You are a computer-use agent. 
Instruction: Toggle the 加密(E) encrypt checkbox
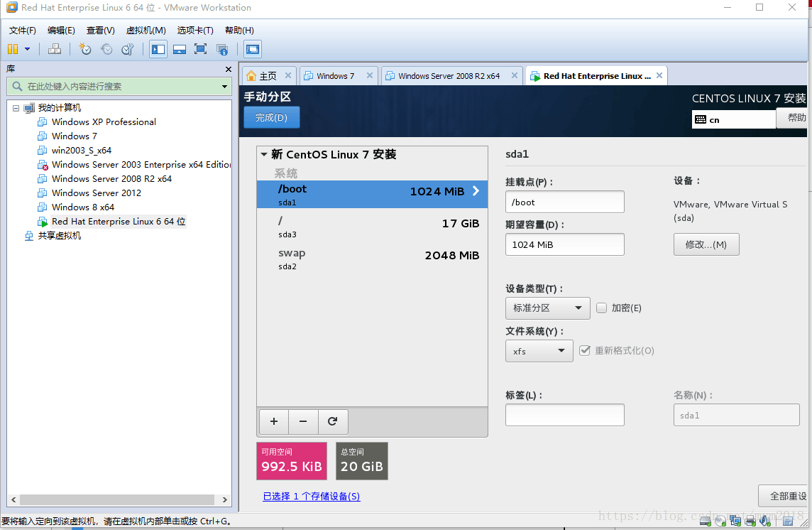[601, 308]
